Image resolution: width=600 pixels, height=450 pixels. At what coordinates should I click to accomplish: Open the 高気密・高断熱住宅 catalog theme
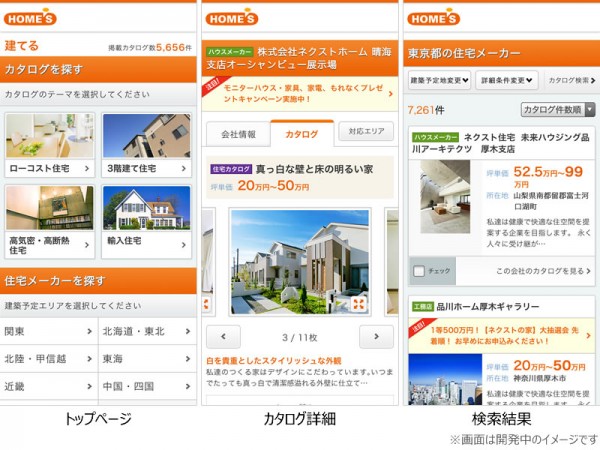(50, 222)
